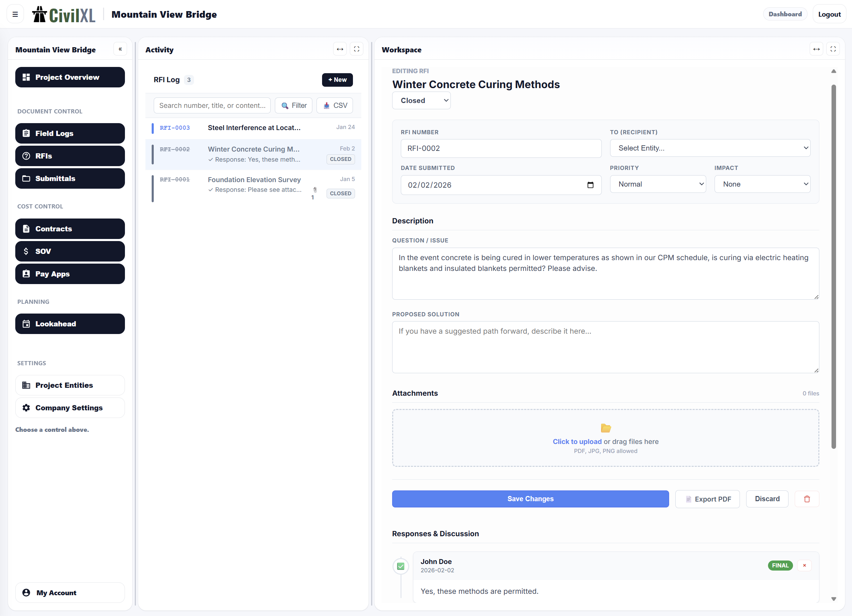Viewport: 852px width, 616px height.
Task: Open the Lookahead planning tool
Action: (70, 324)
